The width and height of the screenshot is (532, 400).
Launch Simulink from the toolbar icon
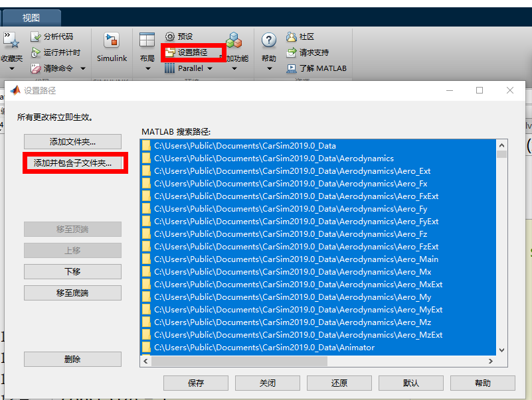pyautogui.click(x=112, y=40)
